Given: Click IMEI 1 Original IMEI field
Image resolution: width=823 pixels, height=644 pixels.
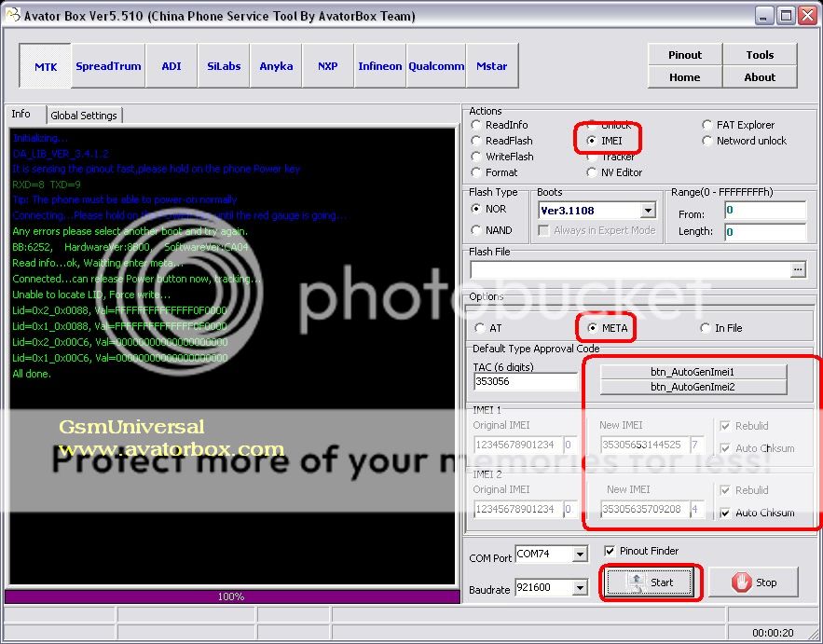Looking at the screenshot, I should point(518,445).
